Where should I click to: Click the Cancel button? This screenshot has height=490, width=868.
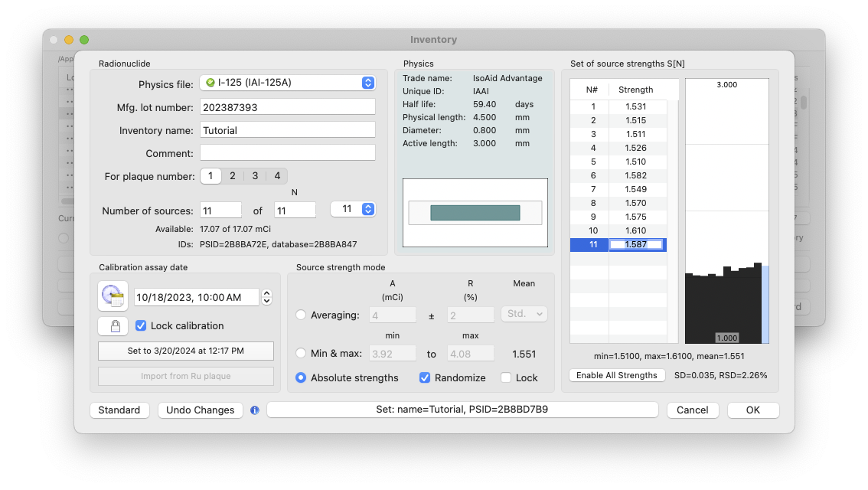coord(693,410)
